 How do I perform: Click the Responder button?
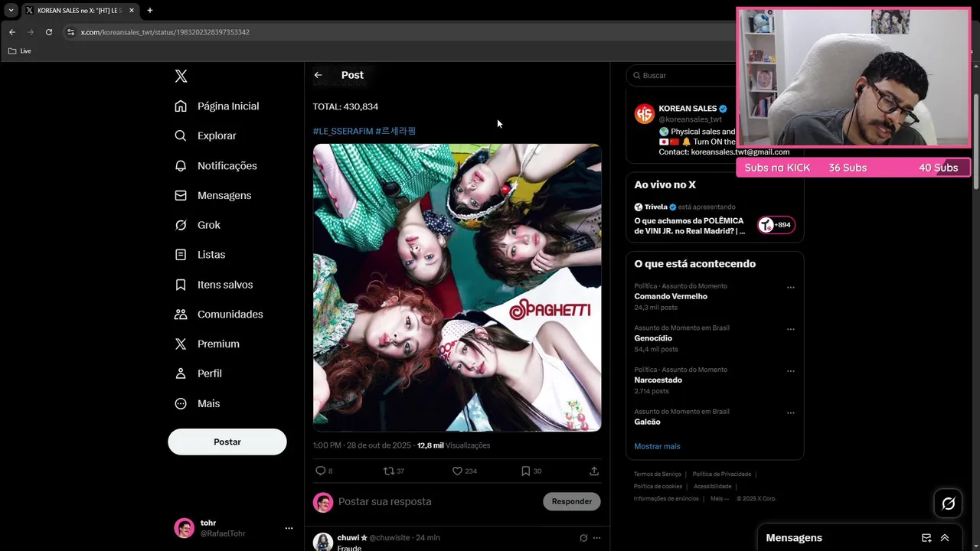(x=572, y=501)
